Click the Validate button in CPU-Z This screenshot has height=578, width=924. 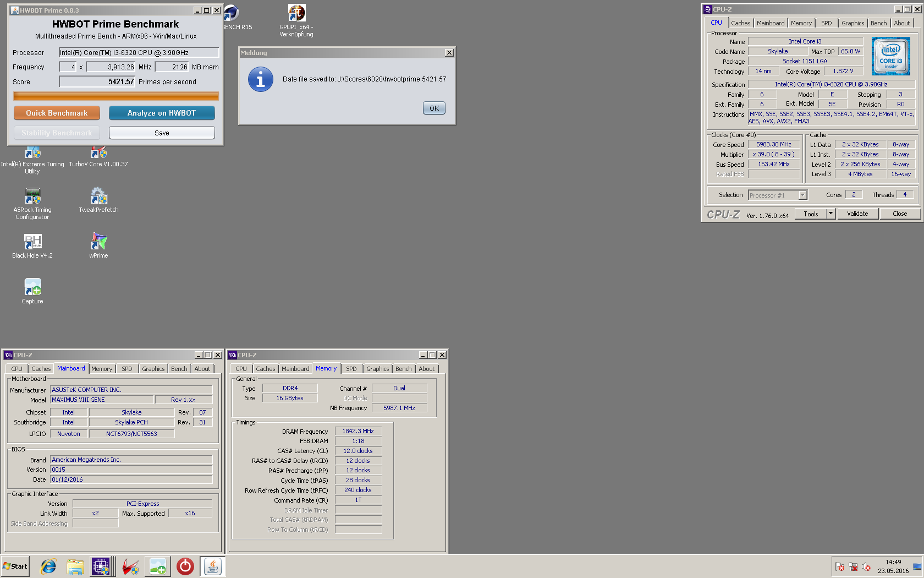[857, 214]
